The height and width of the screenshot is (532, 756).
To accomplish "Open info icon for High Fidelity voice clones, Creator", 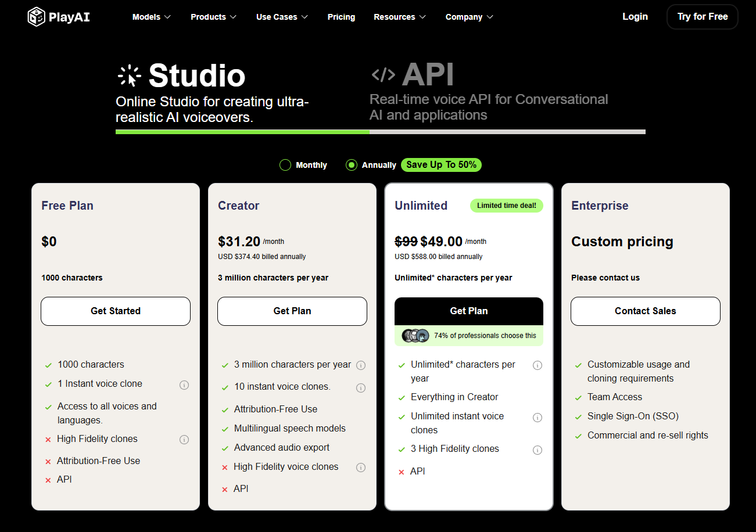I will (x=361, y=468).
